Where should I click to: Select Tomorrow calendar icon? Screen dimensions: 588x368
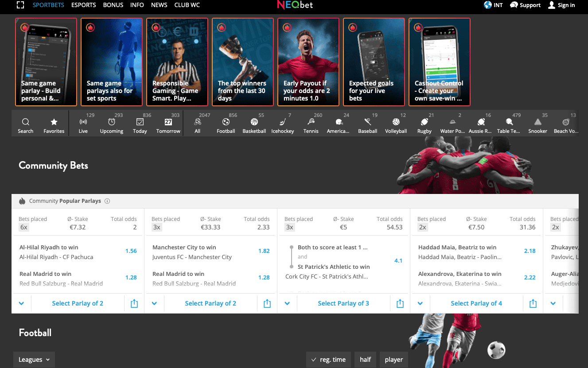(168, 122)
